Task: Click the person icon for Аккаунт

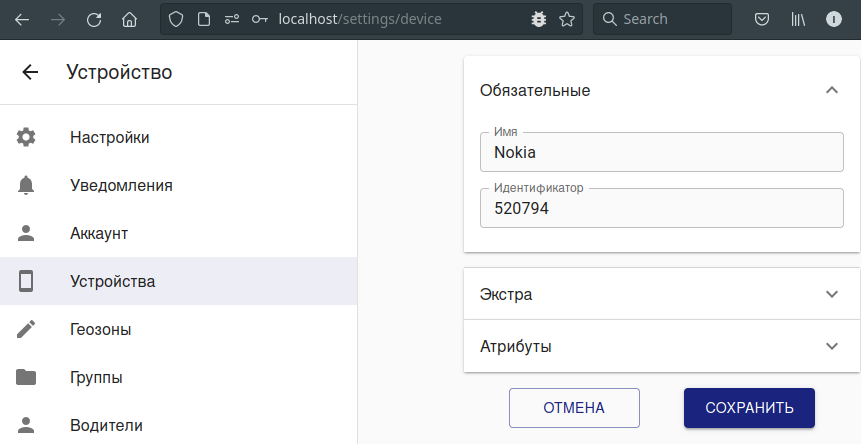Action: pyautogui.click(x=26, y=233)
